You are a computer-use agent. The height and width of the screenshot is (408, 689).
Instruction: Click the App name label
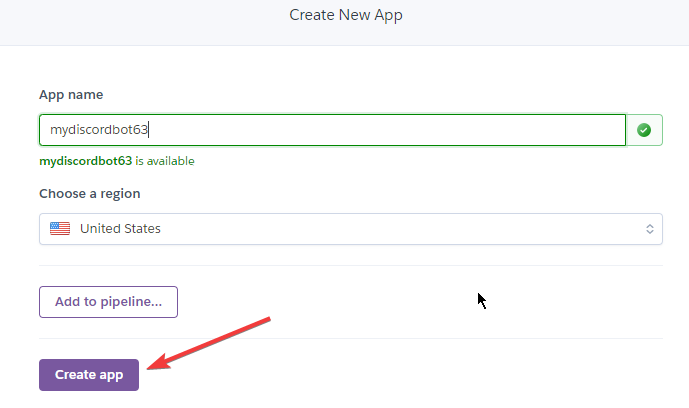click(71, 95)
